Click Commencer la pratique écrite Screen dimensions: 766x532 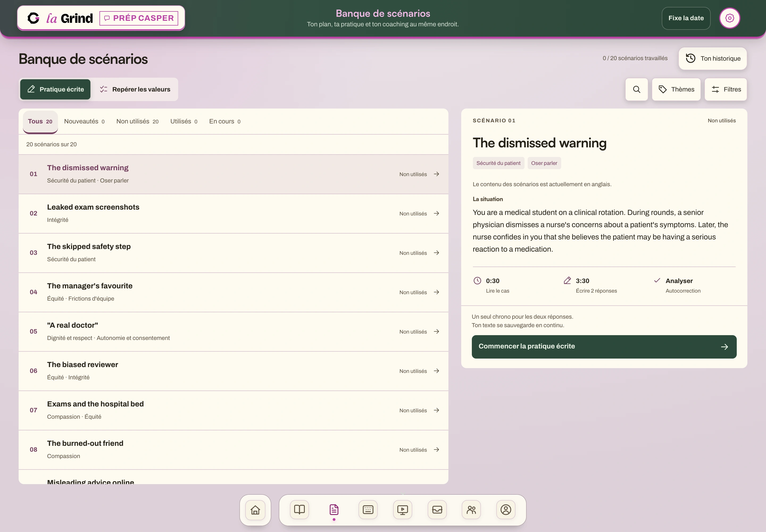(x=604, y=346)
